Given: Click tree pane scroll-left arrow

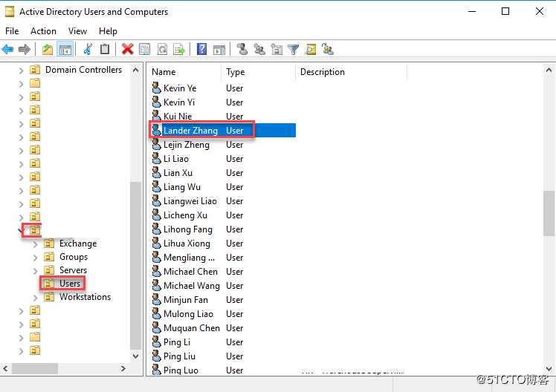Looking at the screenshot, I should click(x=5, y=369).
